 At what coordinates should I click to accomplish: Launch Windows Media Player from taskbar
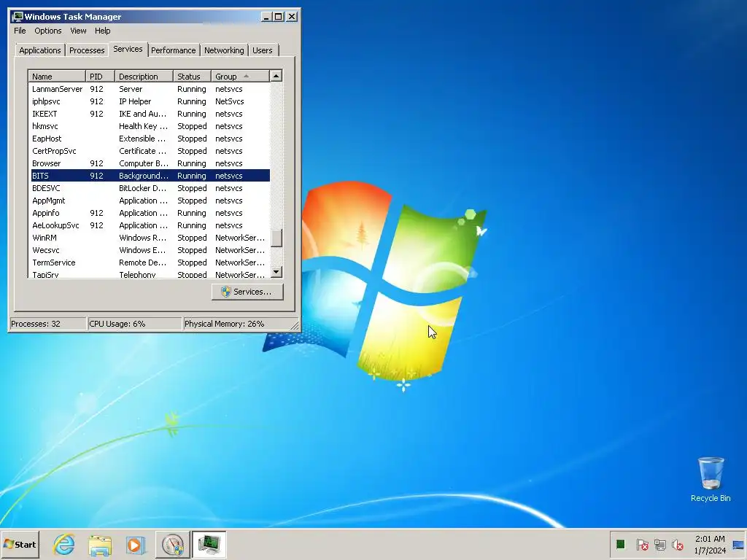[136, 545]
